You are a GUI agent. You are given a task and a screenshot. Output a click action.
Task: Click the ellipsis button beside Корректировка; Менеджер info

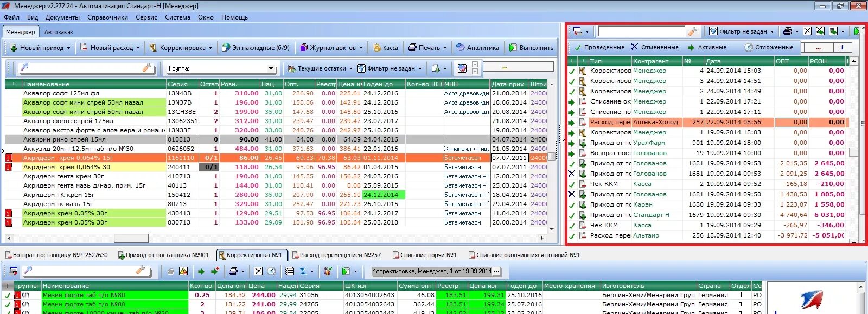coord(496,271)
